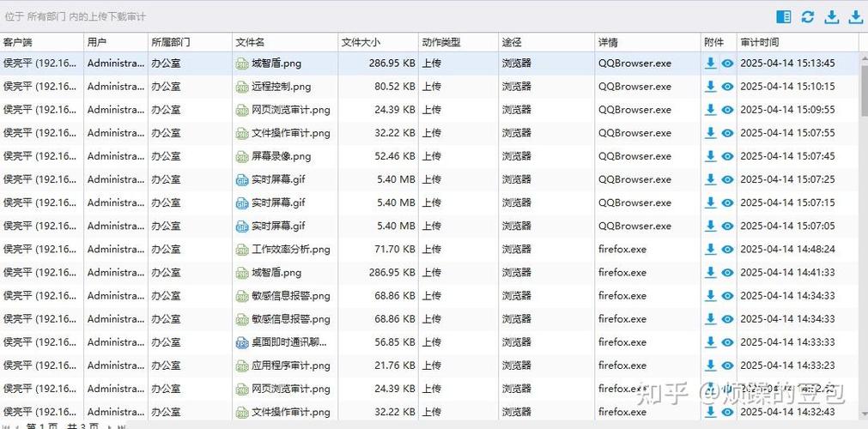
Task: Click the vertical scrollbar thumb
Action: 864,90
